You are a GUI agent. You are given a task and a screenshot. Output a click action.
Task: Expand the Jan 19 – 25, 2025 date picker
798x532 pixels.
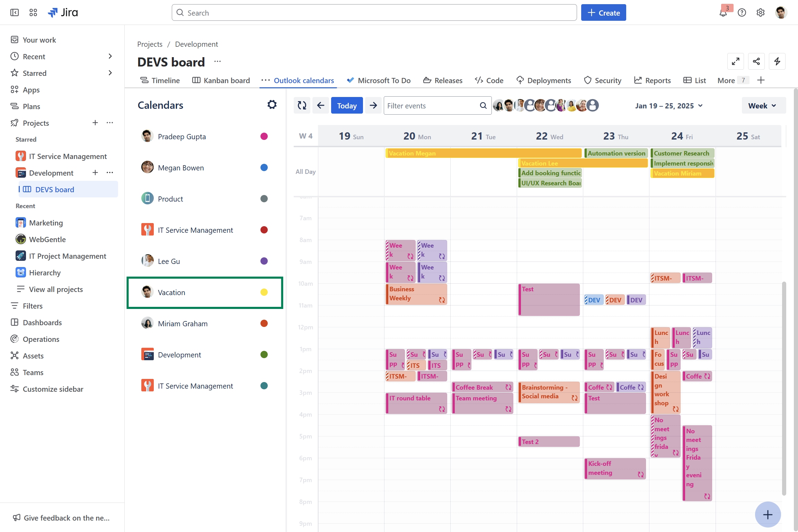click(668, 106)
